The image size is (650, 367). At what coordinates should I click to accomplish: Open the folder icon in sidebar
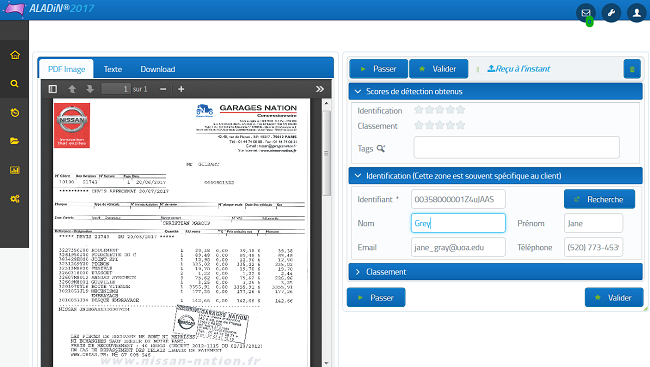15,141
